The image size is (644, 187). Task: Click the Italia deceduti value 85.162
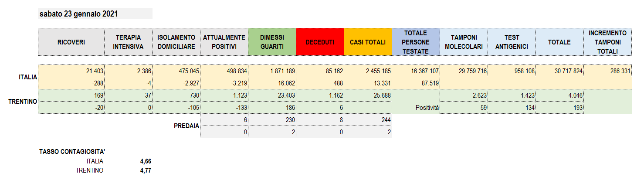click(320, 71)
